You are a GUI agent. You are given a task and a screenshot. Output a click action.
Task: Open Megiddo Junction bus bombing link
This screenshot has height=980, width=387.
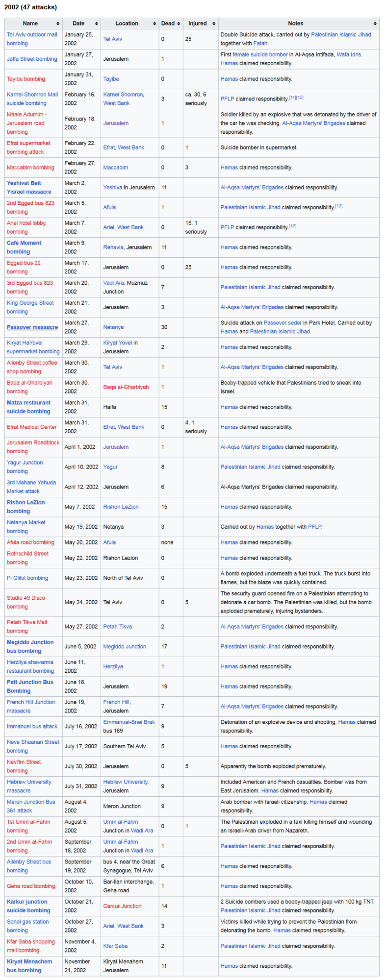click(x=30, y=647)
